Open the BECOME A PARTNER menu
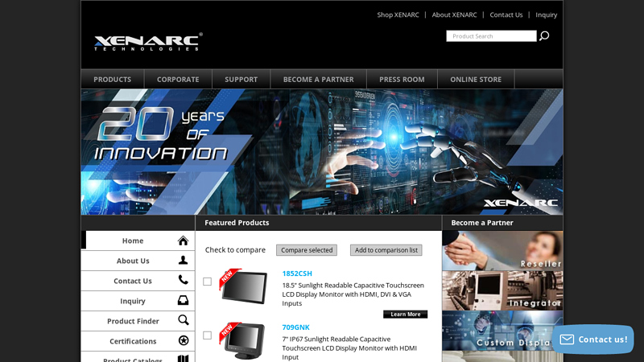The width and height of the screenshot is (644, 362). (x=318, y=79)
